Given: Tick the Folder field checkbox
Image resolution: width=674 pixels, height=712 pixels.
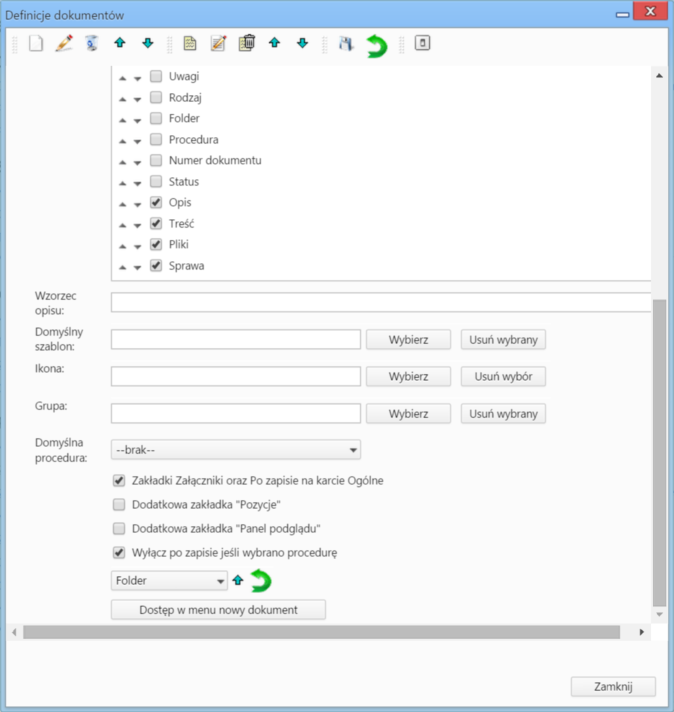Looking at the screenshot, I should 156,118.
